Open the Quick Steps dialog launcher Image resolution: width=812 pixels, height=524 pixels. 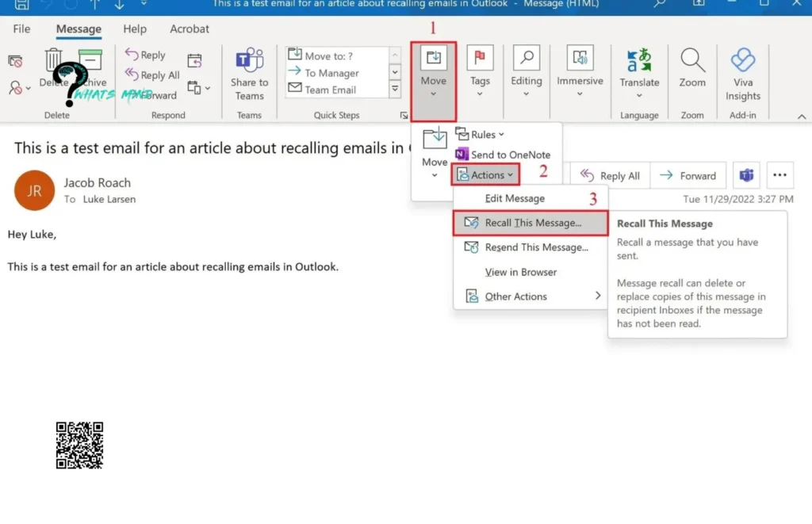coord(404,116)
